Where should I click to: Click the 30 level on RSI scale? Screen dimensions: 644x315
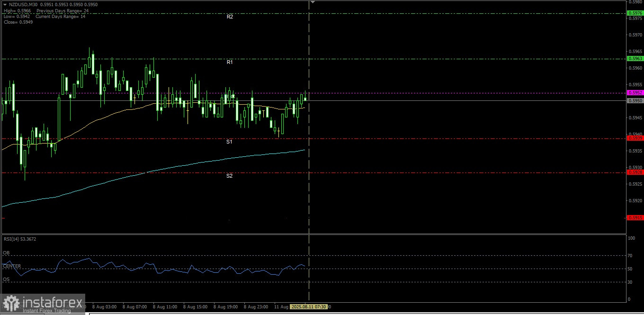click(630, 282)
